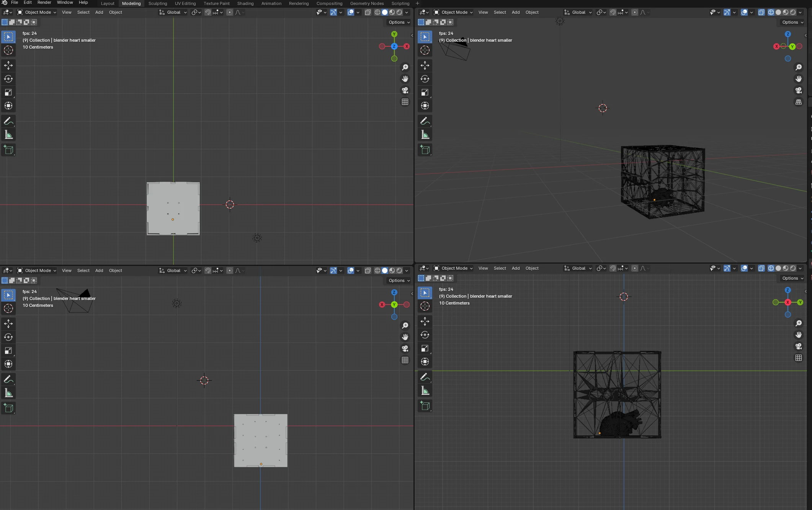Toggle snapping magnet in top-left viewport header
Screen dimensions: 812x510
[x=208, y=12]
